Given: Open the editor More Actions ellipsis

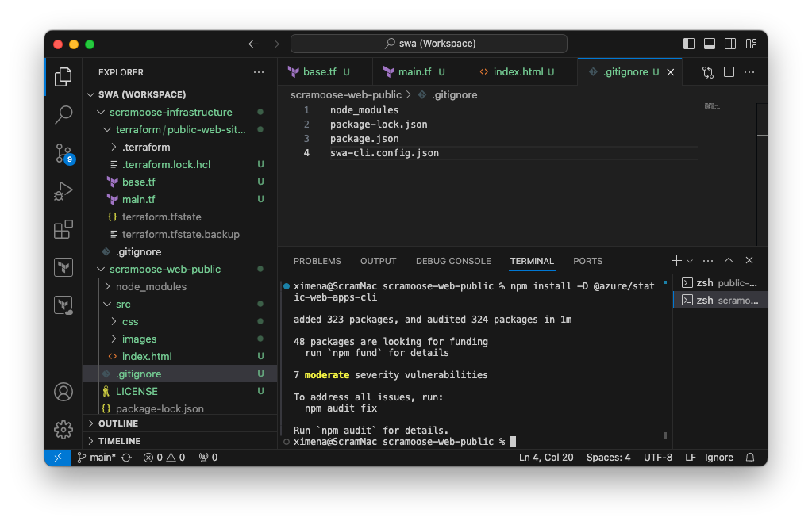Looking at the screenshot, I should click(749, 72).
